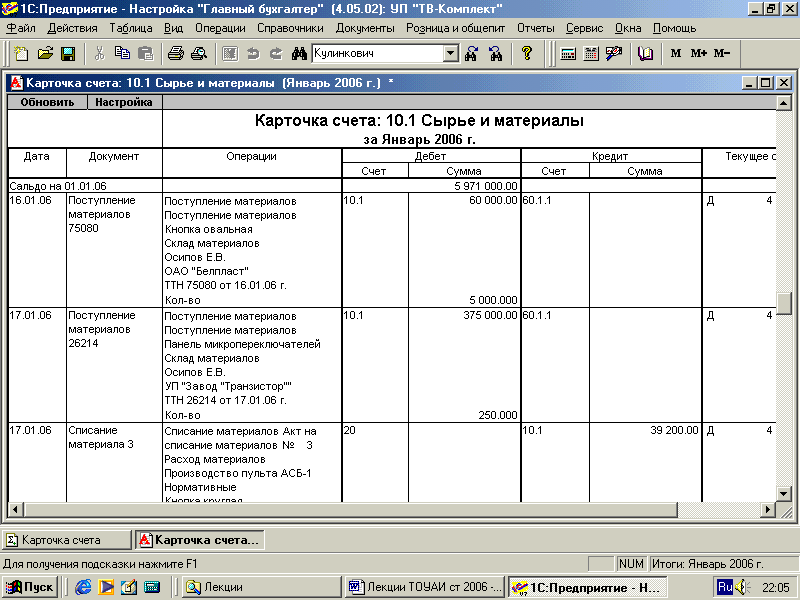This screenshot has height=600, width=800.
Task: Open print preview via the magnifier-printer icon
Action: 198,54
